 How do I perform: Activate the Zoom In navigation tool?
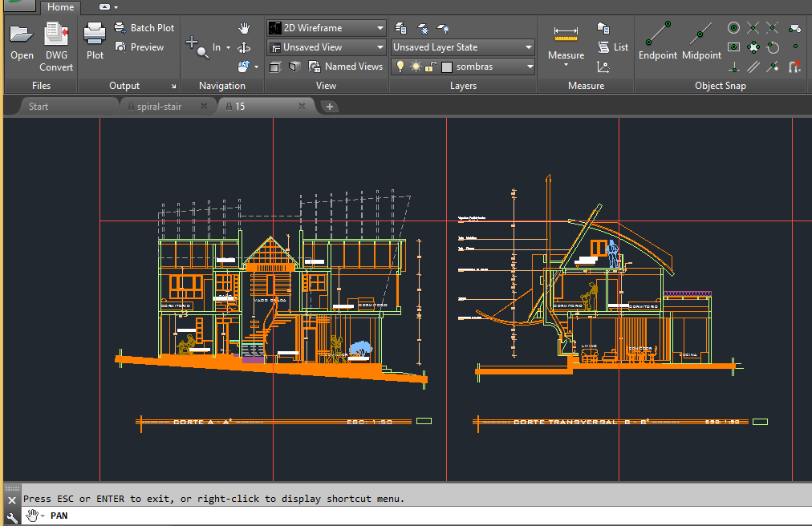pos(197,47)
